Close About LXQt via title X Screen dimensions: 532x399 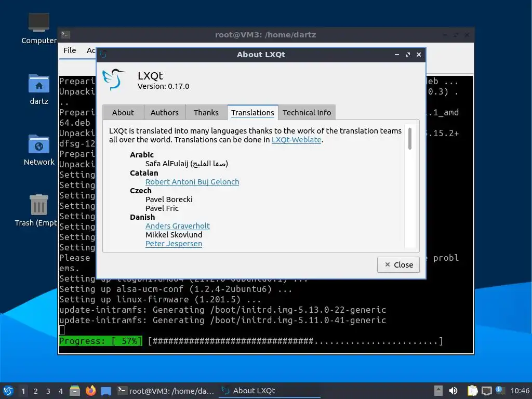(419, 55)
